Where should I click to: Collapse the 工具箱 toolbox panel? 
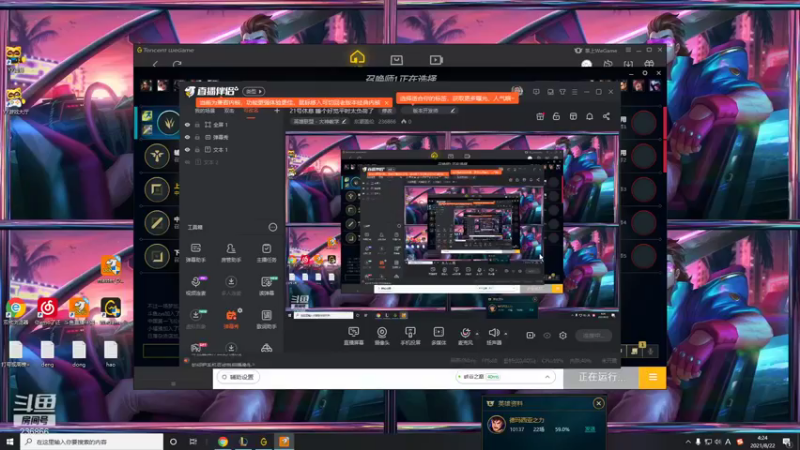coord(272,227)
